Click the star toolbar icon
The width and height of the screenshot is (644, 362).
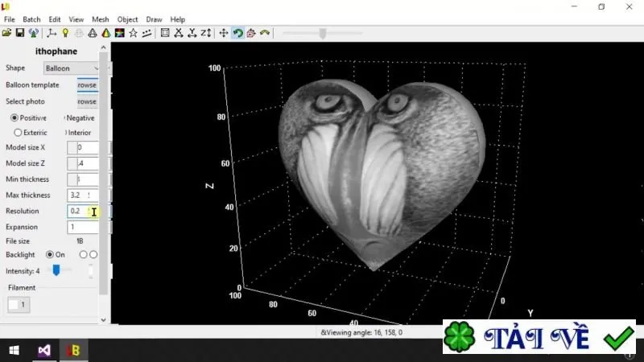[x=133, y=33]
